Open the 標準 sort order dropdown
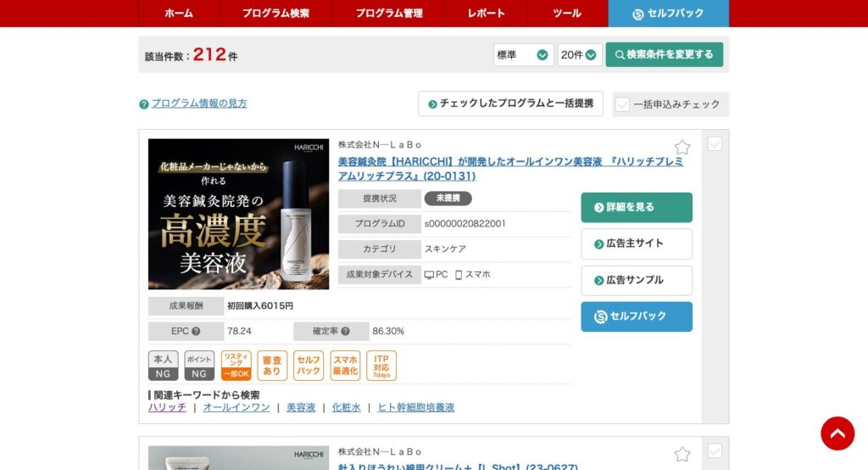The image size is (868, 470). [523, 55]
